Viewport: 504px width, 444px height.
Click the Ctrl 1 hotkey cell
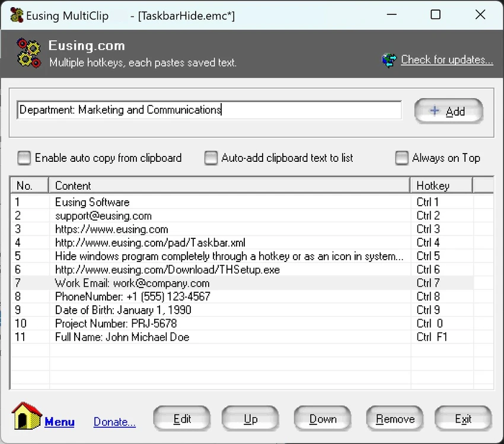click(x=442, y=202)
